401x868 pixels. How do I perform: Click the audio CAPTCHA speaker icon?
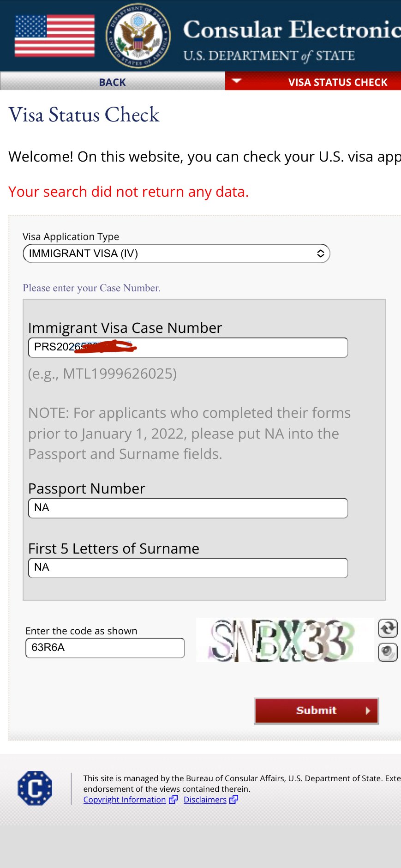click(388, 652)
